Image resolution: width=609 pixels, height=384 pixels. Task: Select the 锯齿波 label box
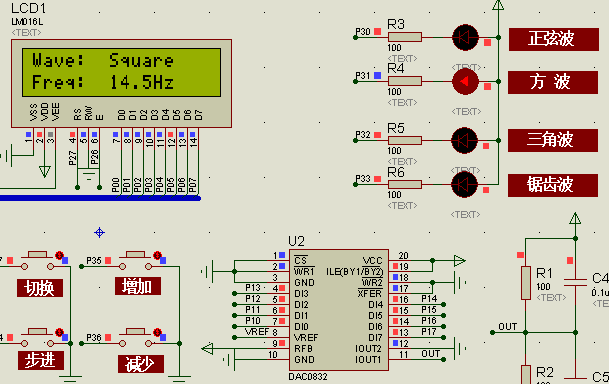pos(553,185)
